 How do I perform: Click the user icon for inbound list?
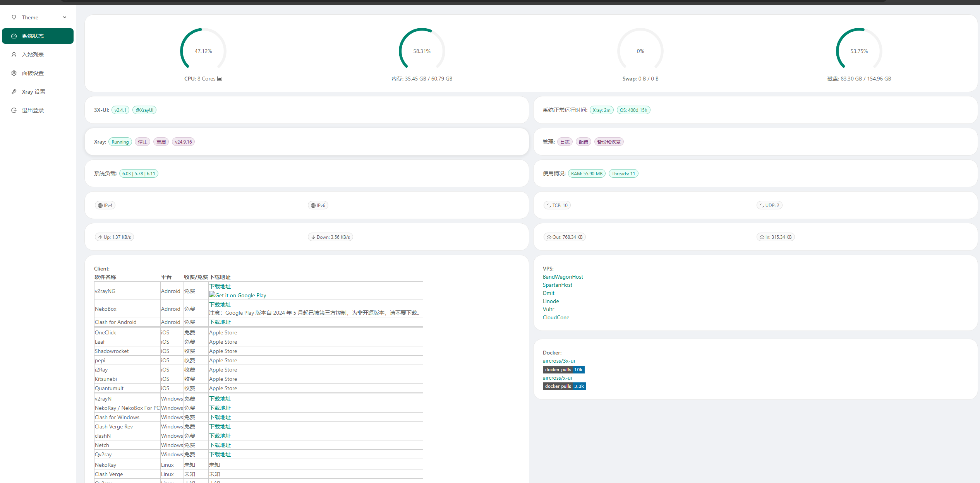pyautogui.click(x=14, y=55)
